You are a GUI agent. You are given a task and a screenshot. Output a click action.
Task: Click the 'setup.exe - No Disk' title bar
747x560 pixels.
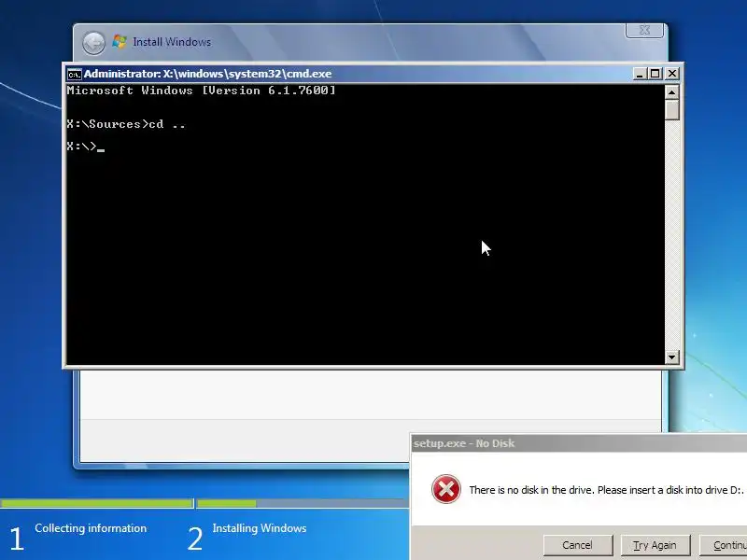[x=579, y=443]
